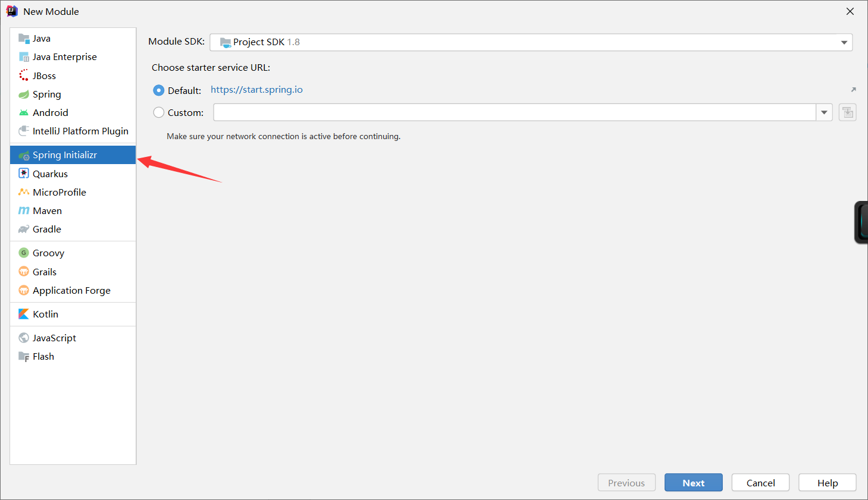Select the IntelliJ Platform Plugin entry
Screen dimensions: 868x500
(73, 131)
